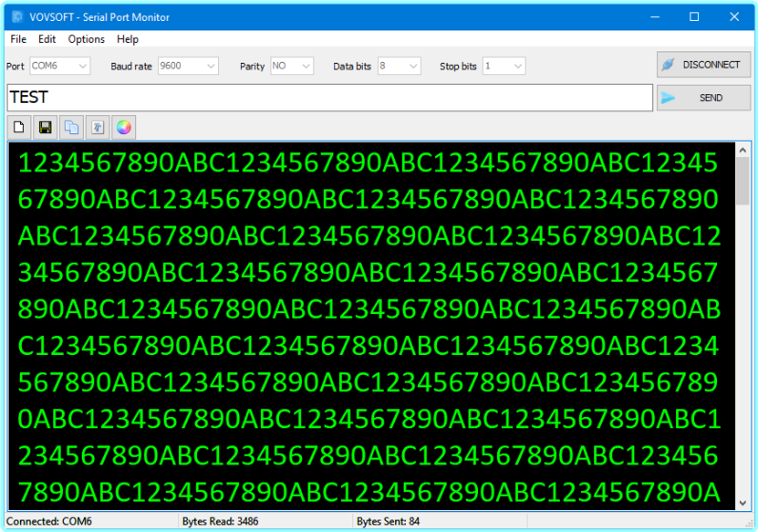The image size is (758, 532).
Task: Open the Options menu
Action: click(x=87, y=39)
